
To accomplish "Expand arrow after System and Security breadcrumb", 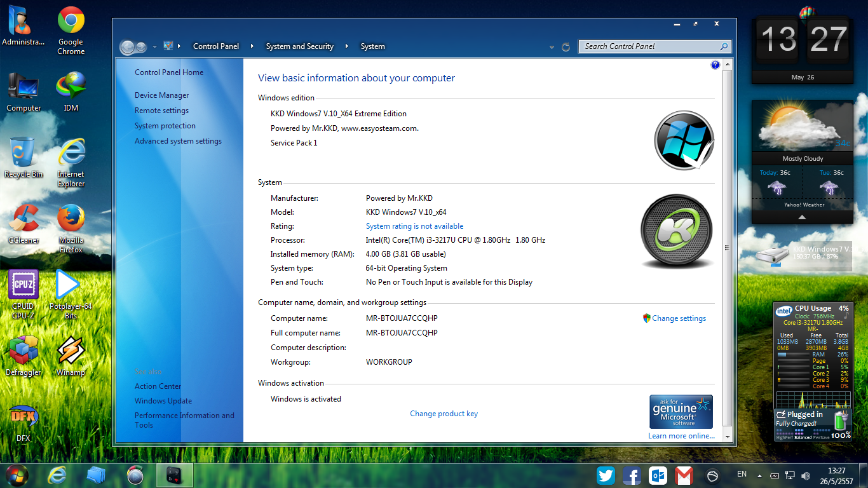I will [347, 46].
